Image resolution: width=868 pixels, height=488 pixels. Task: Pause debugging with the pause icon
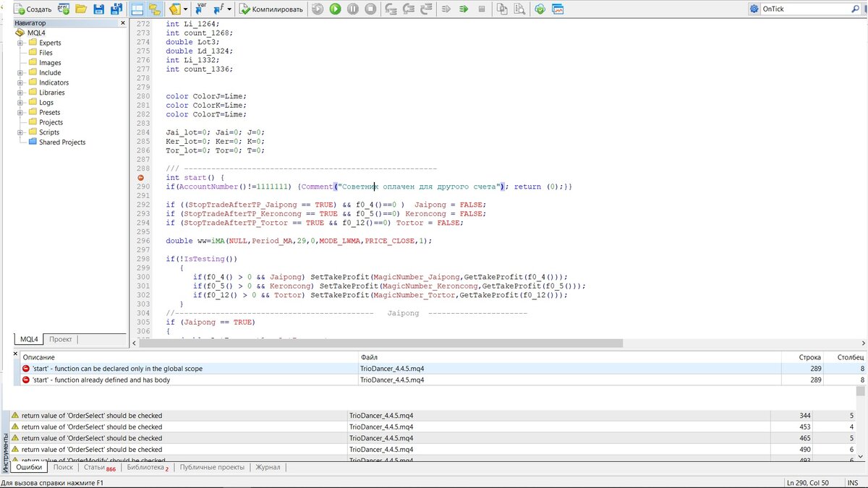(352, 9)
